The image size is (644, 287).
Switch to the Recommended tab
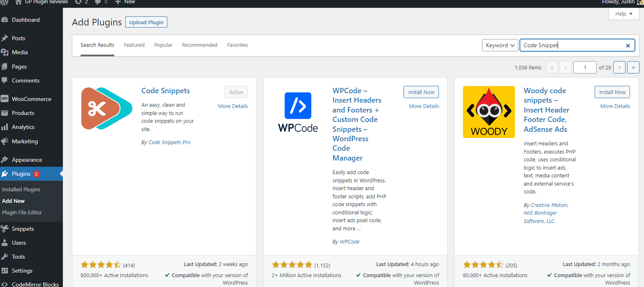tap(200, 45)
